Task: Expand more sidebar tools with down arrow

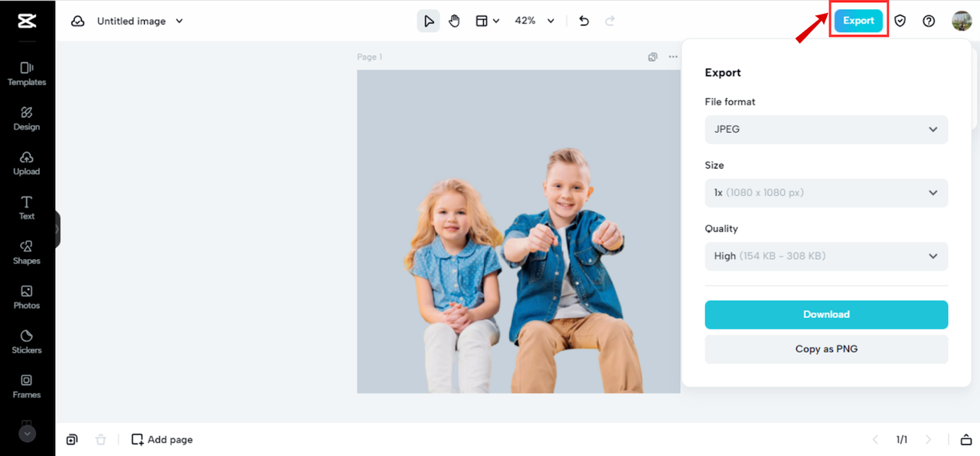Action: coord(27,434)
